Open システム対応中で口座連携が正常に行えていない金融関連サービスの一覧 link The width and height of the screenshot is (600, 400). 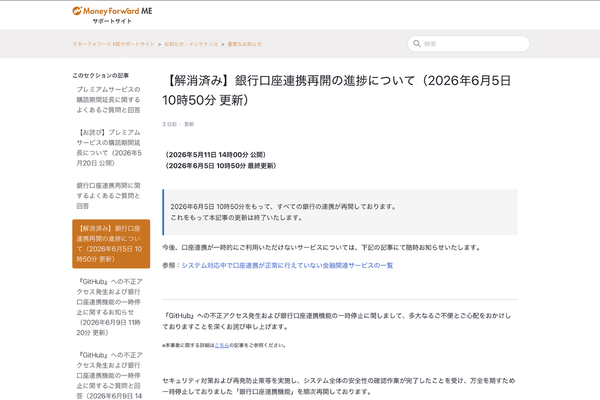[x=287, y=265]
